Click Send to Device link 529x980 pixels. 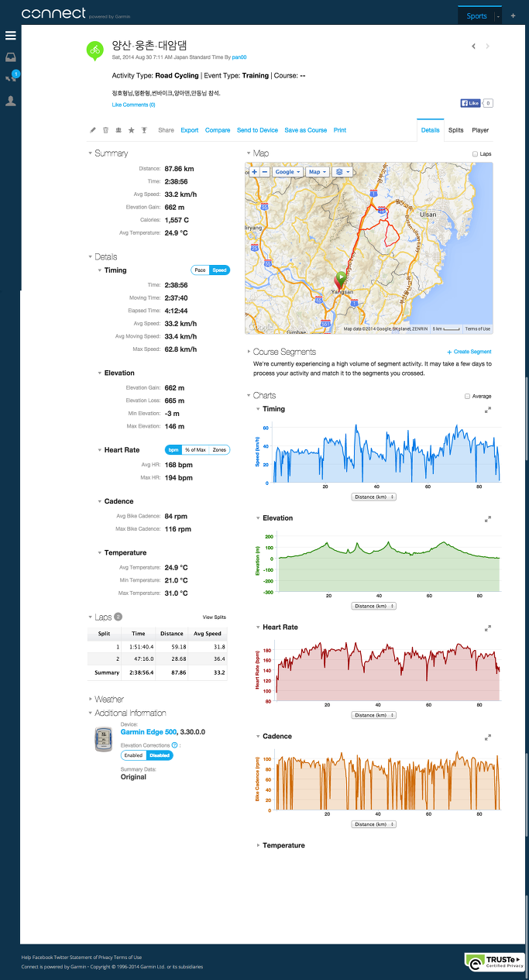(x=257, y=130)
